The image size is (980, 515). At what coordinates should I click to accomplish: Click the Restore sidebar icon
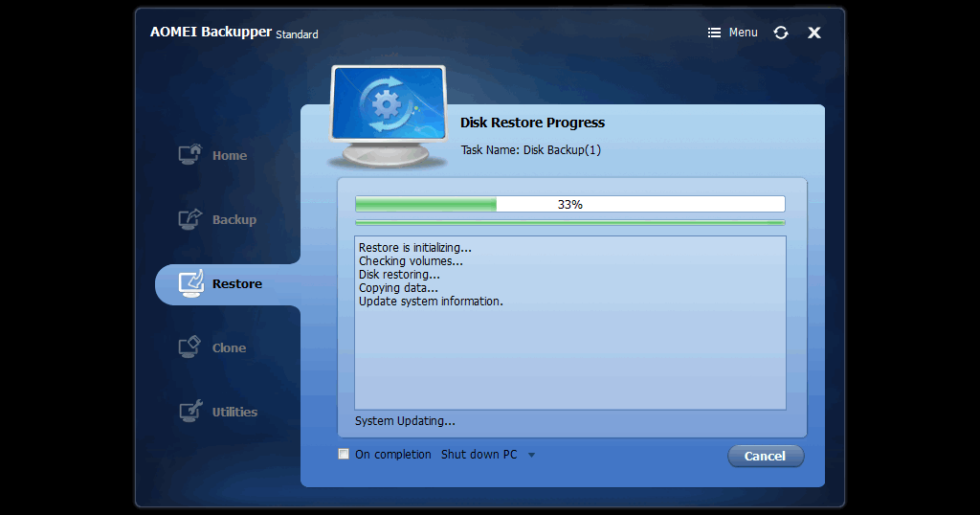point(190,283)
